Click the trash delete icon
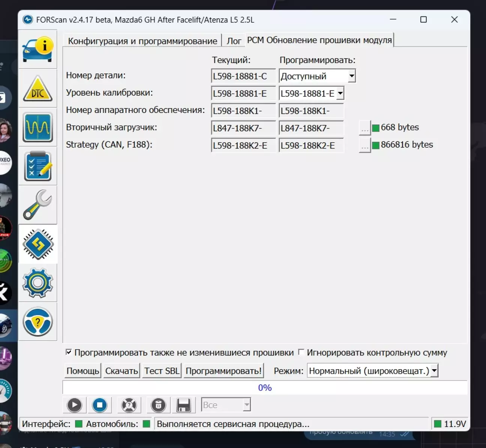 (x=158, y=405)
